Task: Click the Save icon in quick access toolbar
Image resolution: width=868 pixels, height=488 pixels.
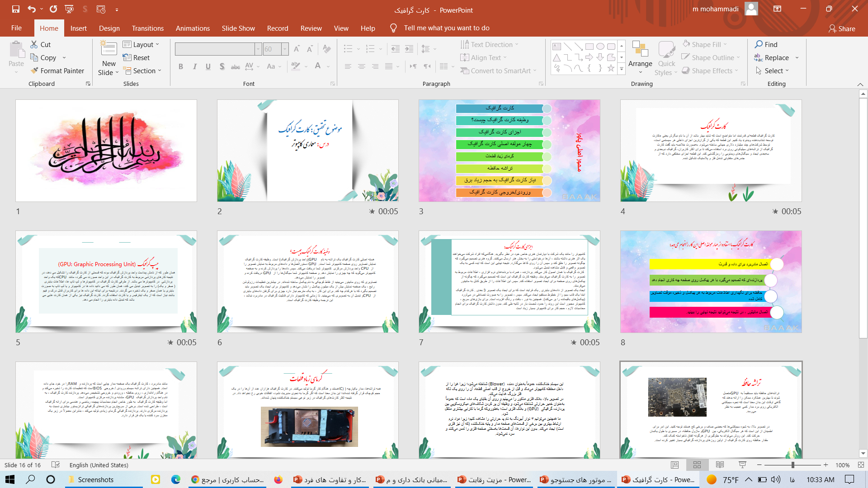Action: tap(16, 9)
